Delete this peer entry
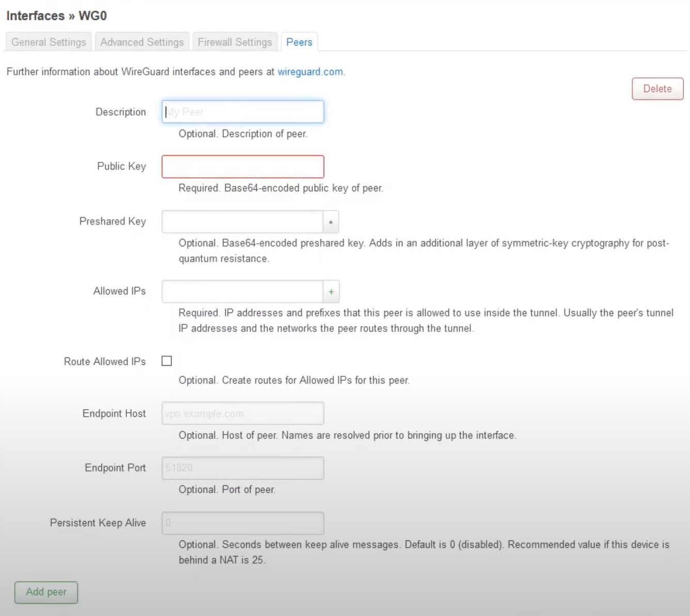The width and height of the screenshot is (690, 616). tap(657, 88)
